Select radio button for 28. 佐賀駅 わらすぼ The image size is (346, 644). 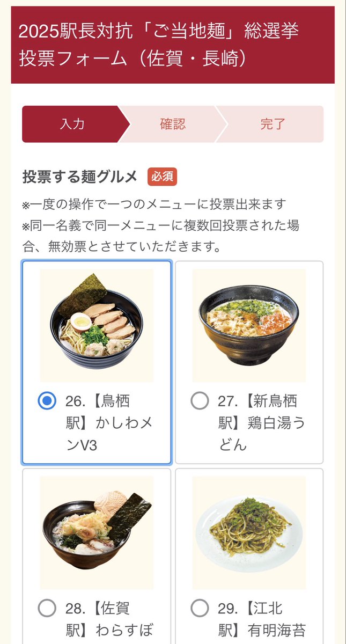coord(47,608)
